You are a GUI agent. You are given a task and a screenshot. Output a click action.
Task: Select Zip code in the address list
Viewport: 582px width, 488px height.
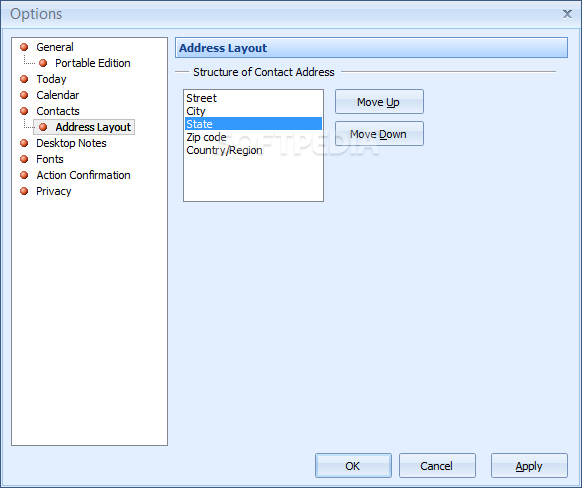(x=253, y=137)
